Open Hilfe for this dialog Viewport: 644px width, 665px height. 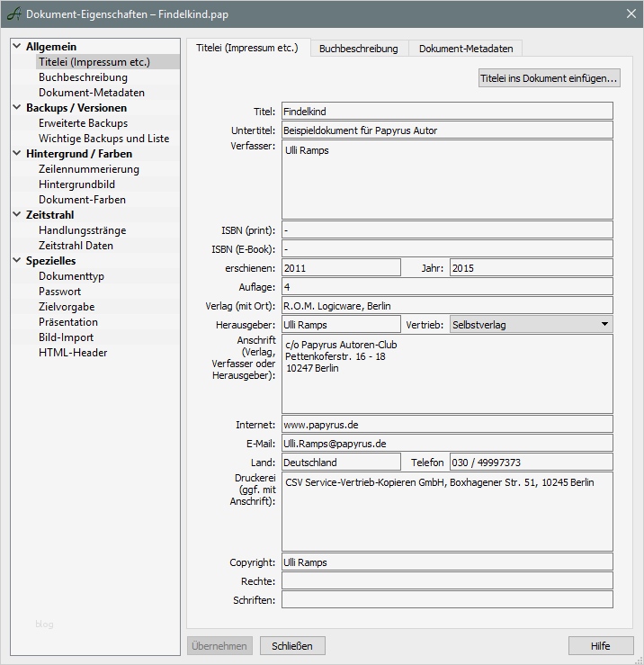click(601, 645)
